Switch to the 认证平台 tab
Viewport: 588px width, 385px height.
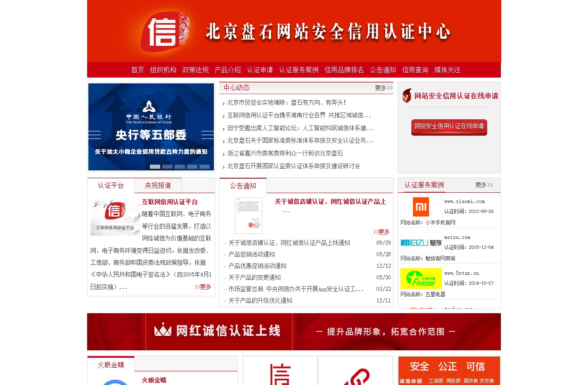click(x=111, y=185)
